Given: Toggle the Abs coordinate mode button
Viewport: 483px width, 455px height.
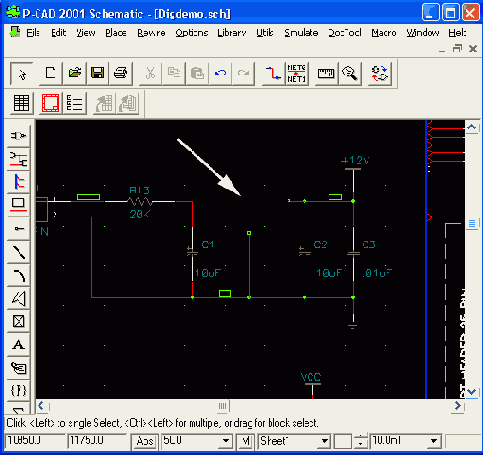Looking at the screenshot, I should (145, 441).
